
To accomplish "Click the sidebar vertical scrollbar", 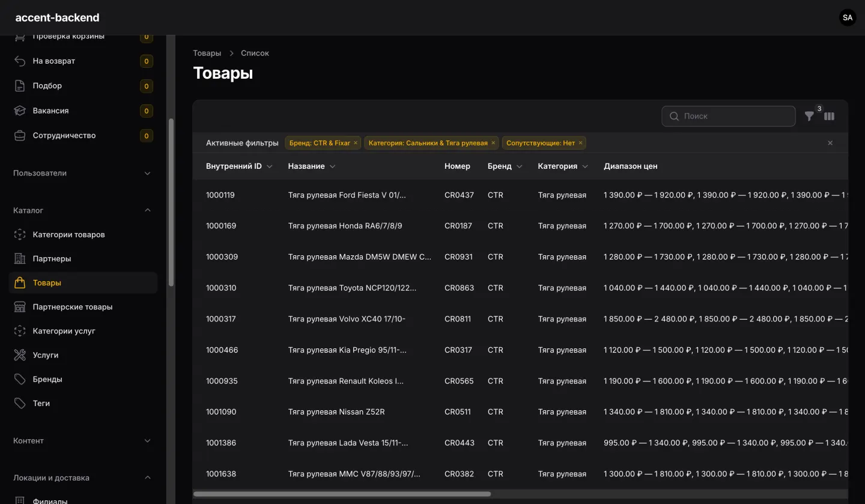I will 171,202.
